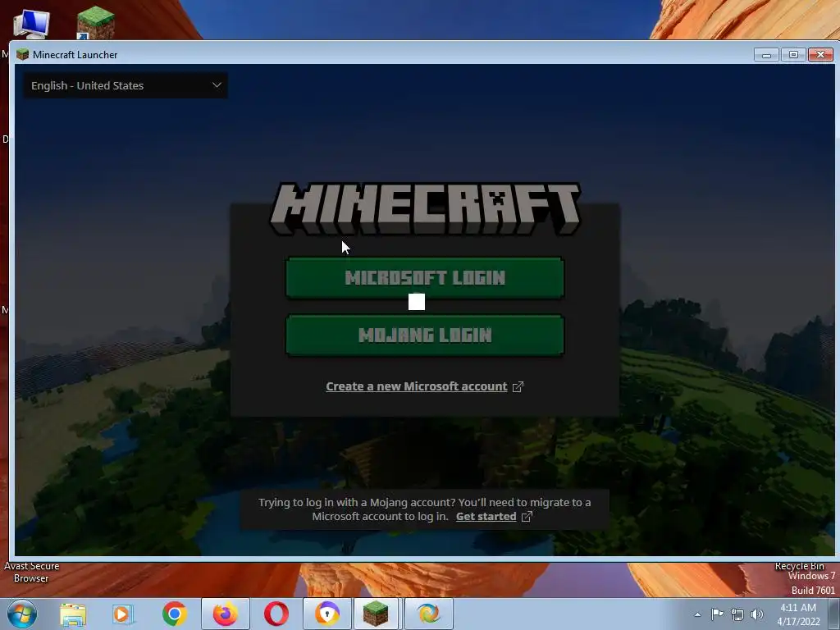Open Avast Secure Browser taskbar icon

pyautogui.click(x=327, y=614)
